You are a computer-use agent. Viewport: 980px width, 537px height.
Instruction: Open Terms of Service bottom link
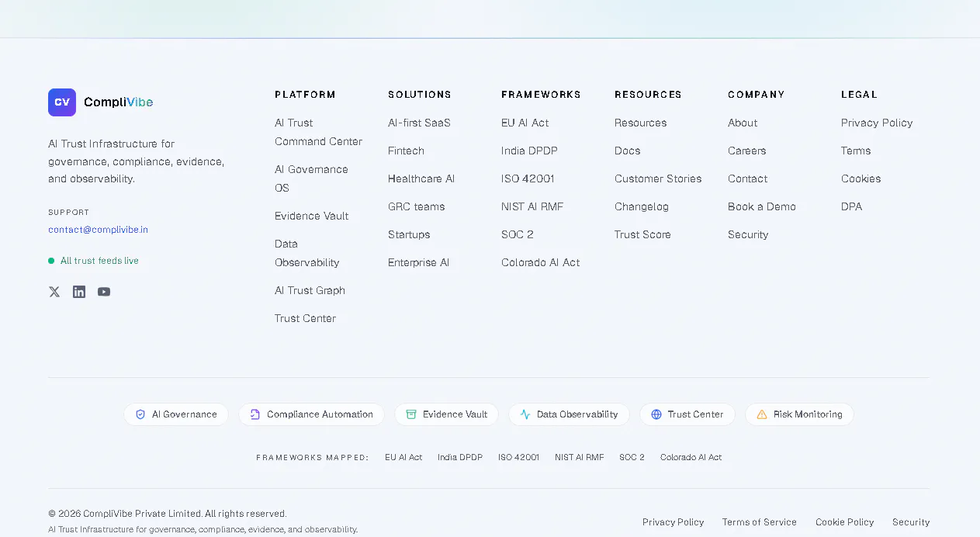[x=759, y=522]
